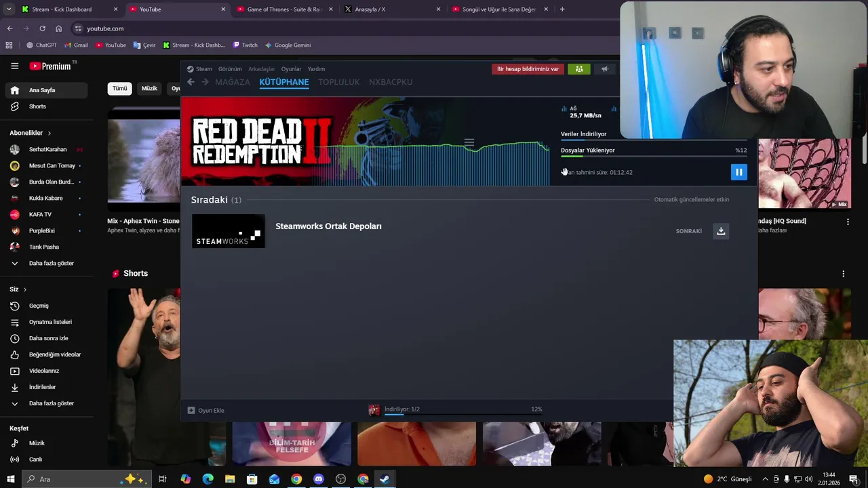Screen dimensions: 868x488
Task: Click 'Otomatik güncellemeler etkin' text
Action: pos(692,200)
